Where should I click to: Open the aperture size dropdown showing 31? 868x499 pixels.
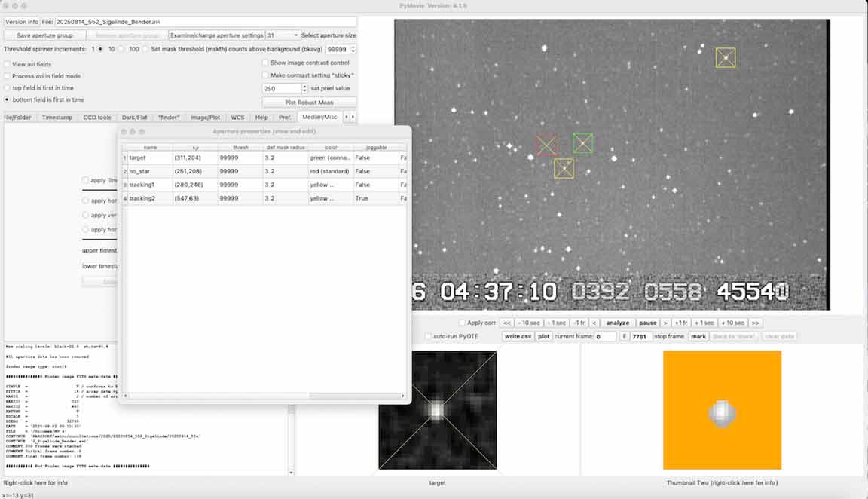point(283,35)
